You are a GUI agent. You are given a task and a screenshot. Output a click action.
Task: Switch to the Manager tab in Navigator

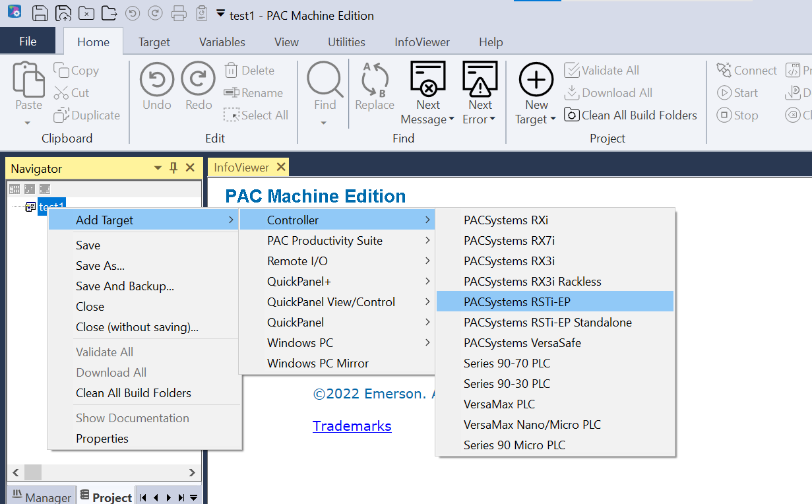(42, 497)
